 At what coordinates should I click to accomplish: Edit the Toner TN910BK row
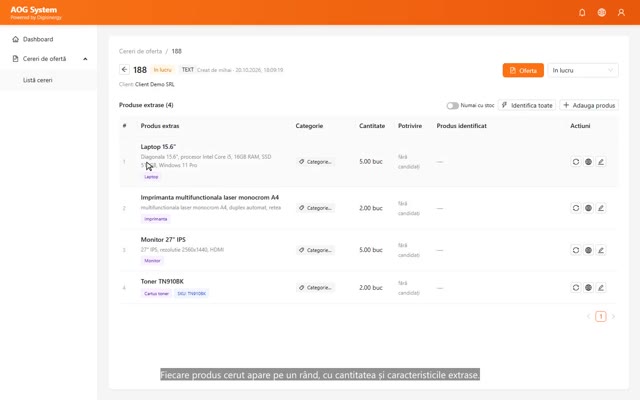point(601,287)
